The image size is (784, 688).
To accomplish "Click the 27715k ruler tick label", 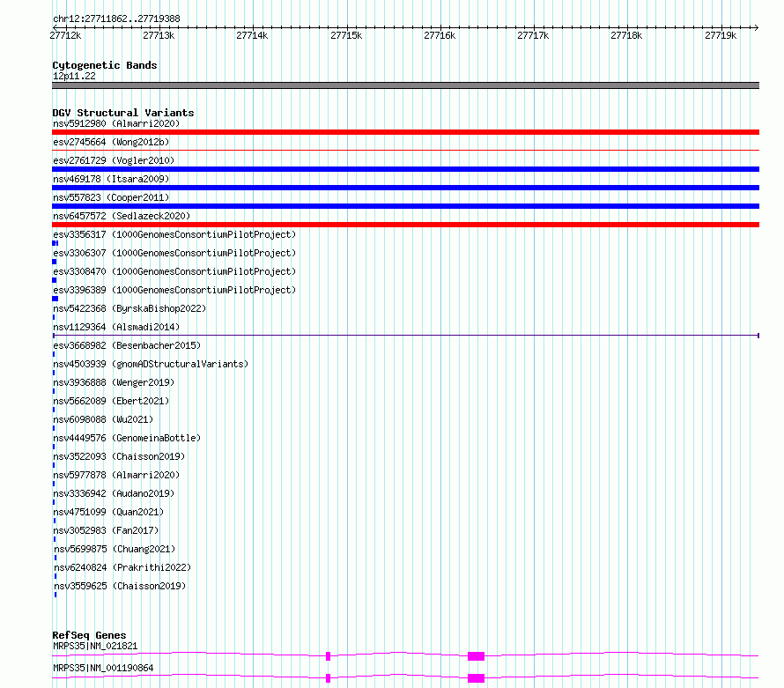I will pos(346,35).
